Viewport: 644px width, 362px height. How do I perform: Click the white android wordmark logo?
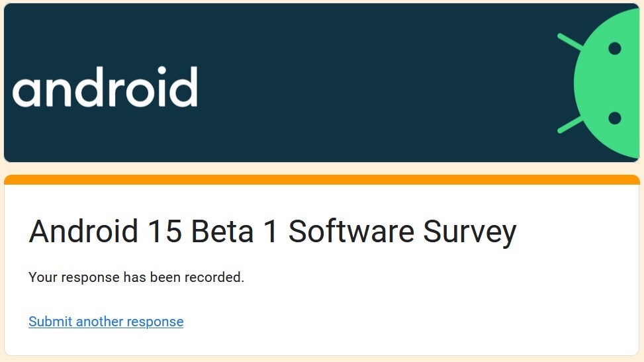(105, 87)
